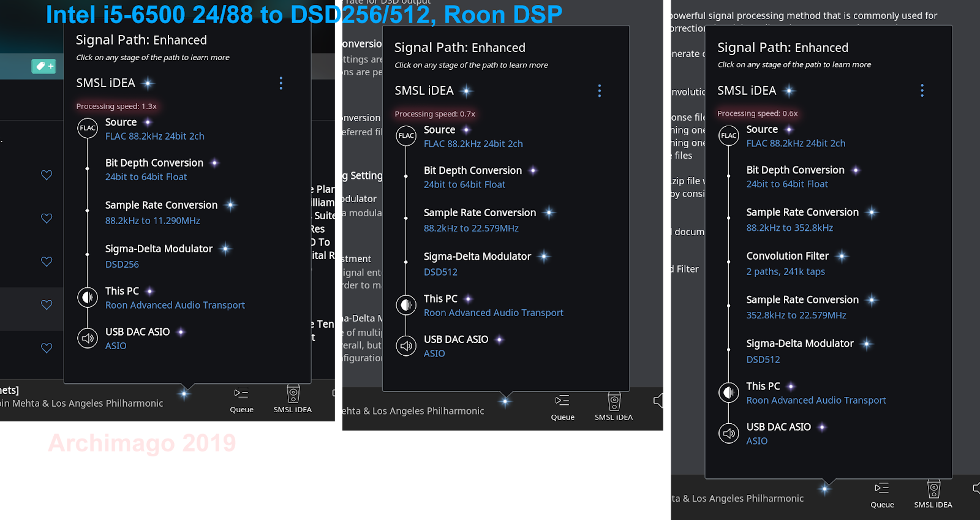Click Roon Advanced Audio Transport, DSD256 panel
The image size is (980, 520).
(175, 305)
